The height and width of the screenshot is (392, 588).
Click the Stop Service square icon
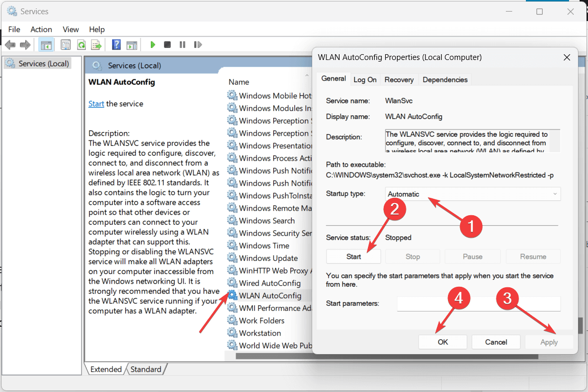pyautogui.click(x=167, y=45)
